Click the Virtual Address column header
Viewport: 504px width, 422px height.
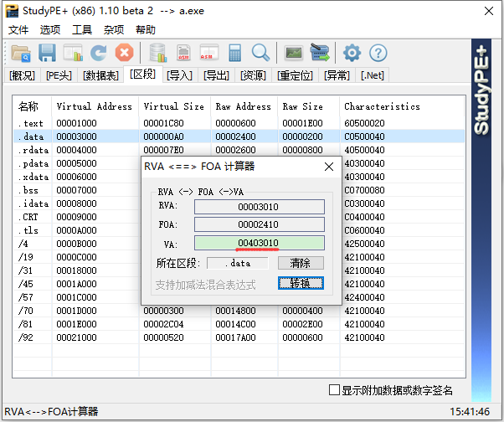click(95, 106)
